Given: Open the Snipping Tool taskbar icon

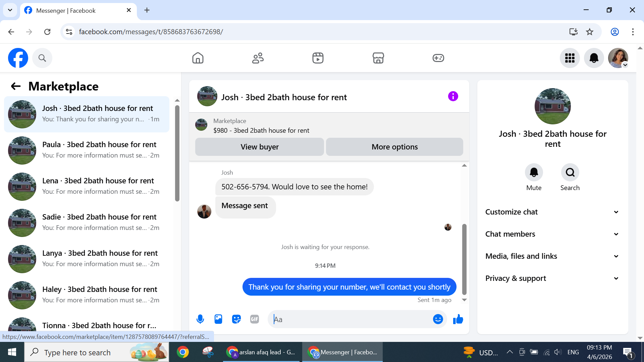Looking at the screenshot, I should click(208, 352).
